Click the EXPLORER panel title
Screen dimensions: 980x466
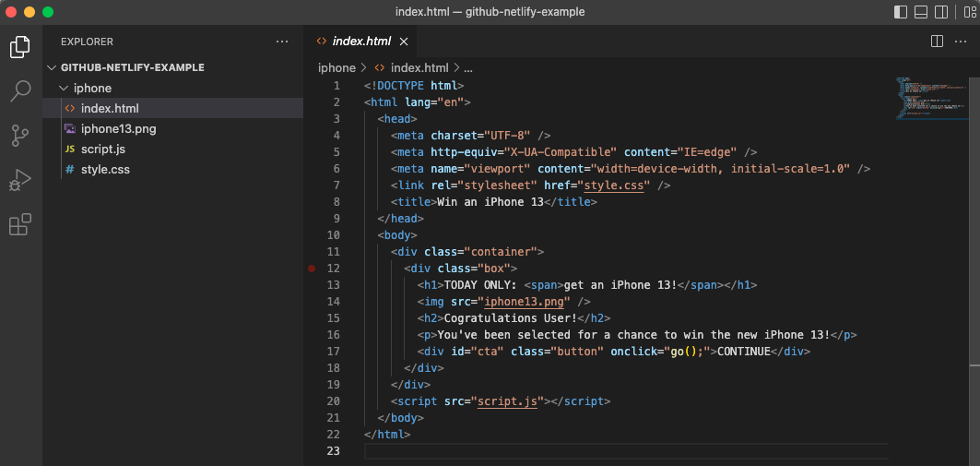click(x=87, y=42)
